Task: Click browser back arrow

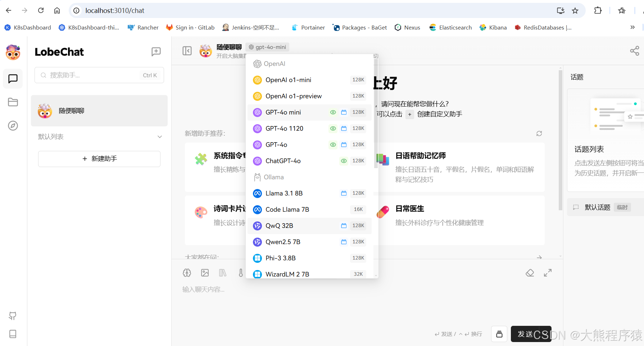Action: [x=9, y=10]
